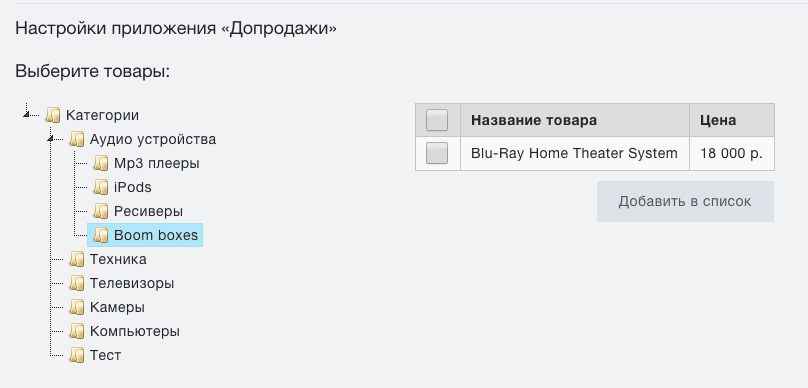
Task: Collapse the Категории root tree node
Action: click(26, 114)
